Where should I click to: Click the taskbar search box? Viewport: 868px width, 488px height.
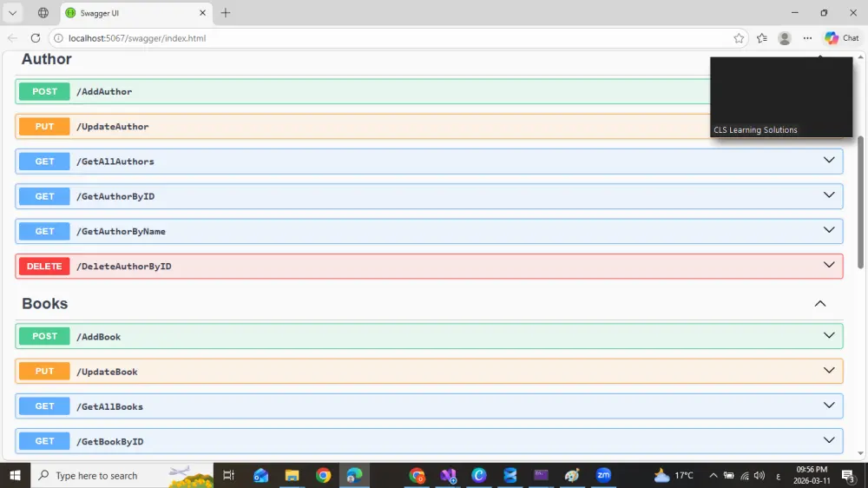pos(122,475)
